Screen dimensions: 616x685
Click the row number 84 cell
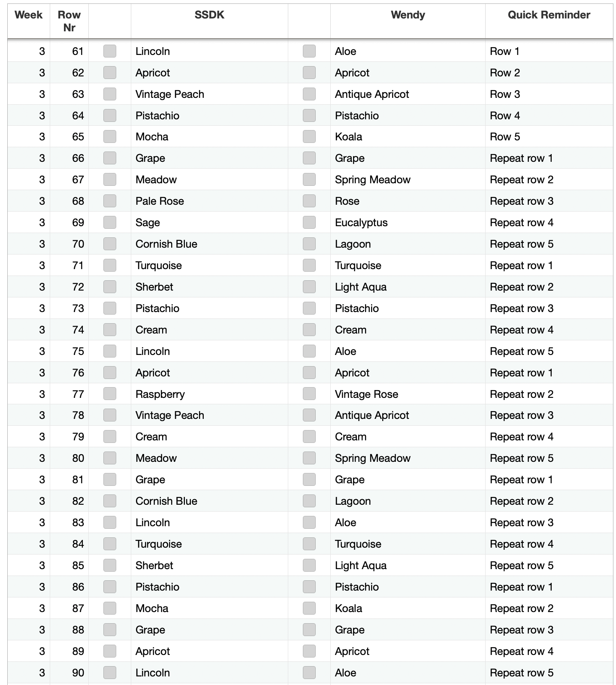(x=69, y=544)
